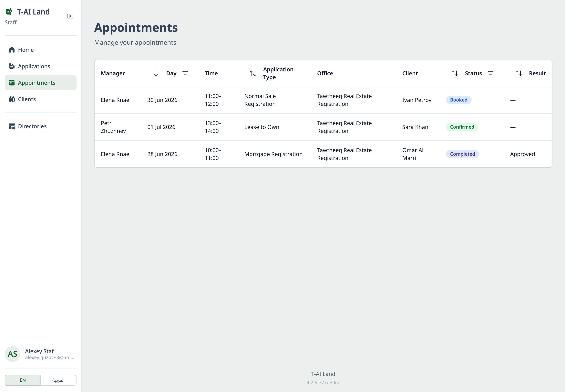Click the Day column header label
Viewport: 565px width, 392px height.
(171, 73)
